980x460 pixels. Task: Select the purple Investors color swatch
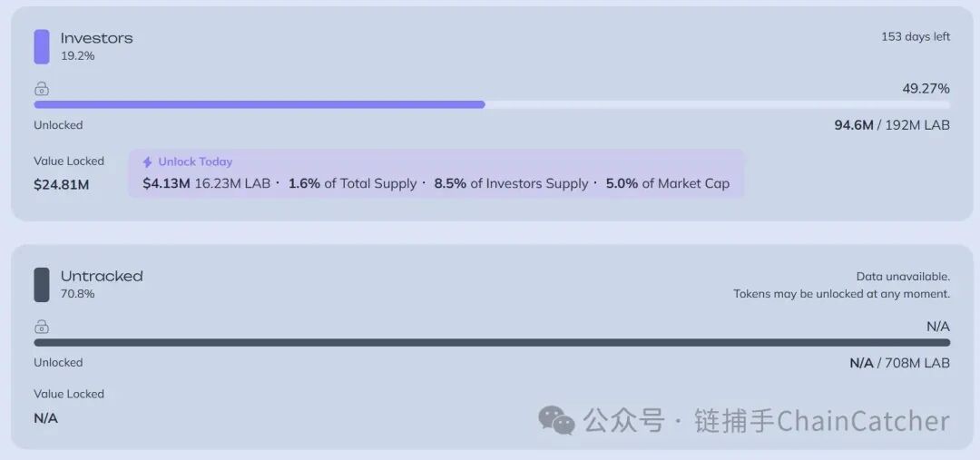(x=41, y=47)
